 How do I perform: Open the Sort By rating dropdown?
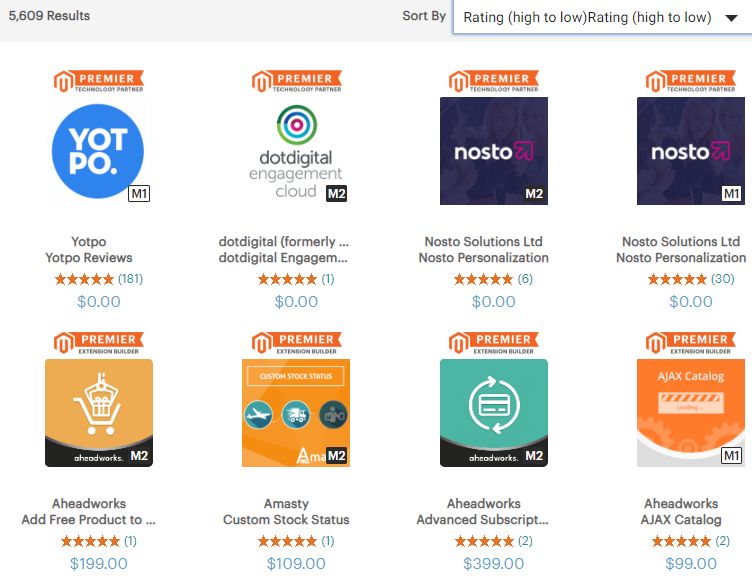pos(602,17)
